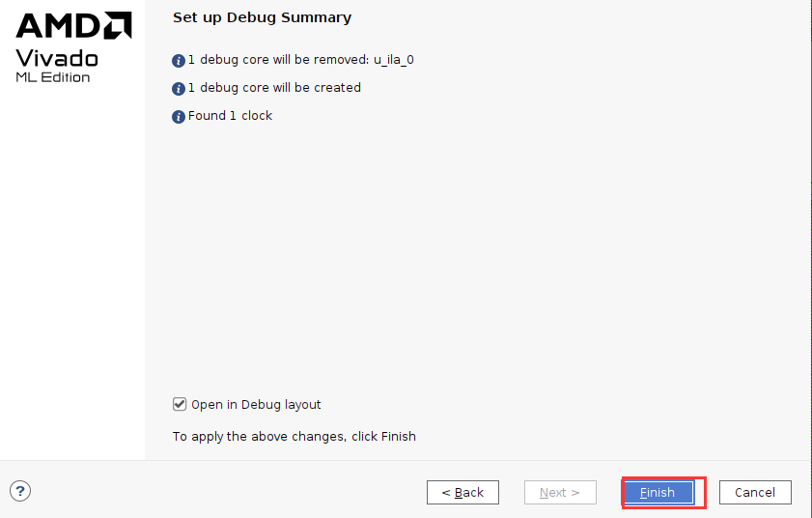Click the greyed-out Next button
The width and height of the screenshot is (812, 518).
tap(560, 492)
